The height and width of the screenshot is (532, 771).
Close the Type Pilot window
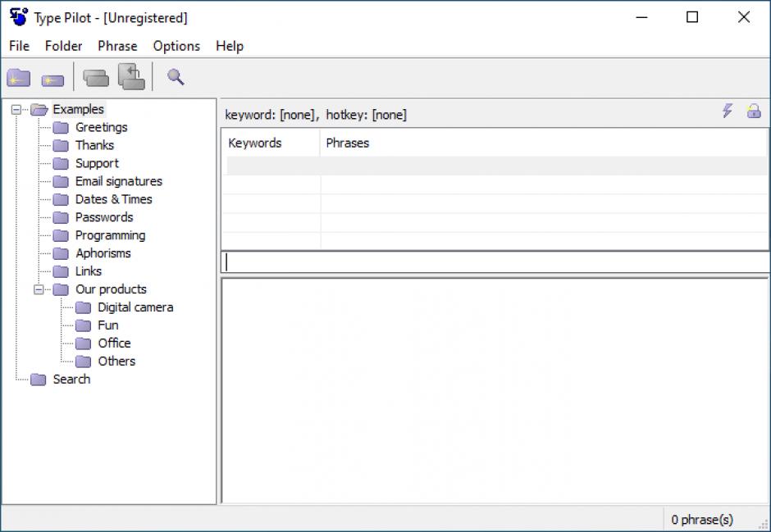point(744,17)
